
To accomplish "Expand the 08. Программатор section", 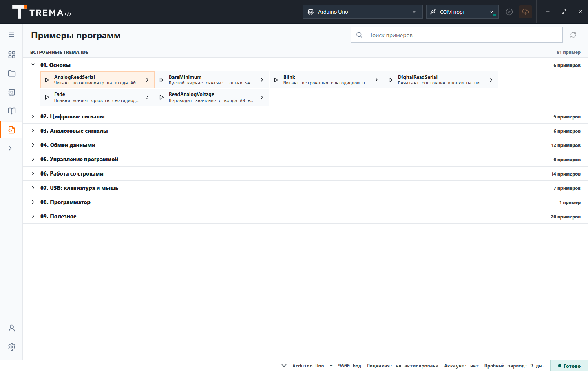I will coord(33,202).
